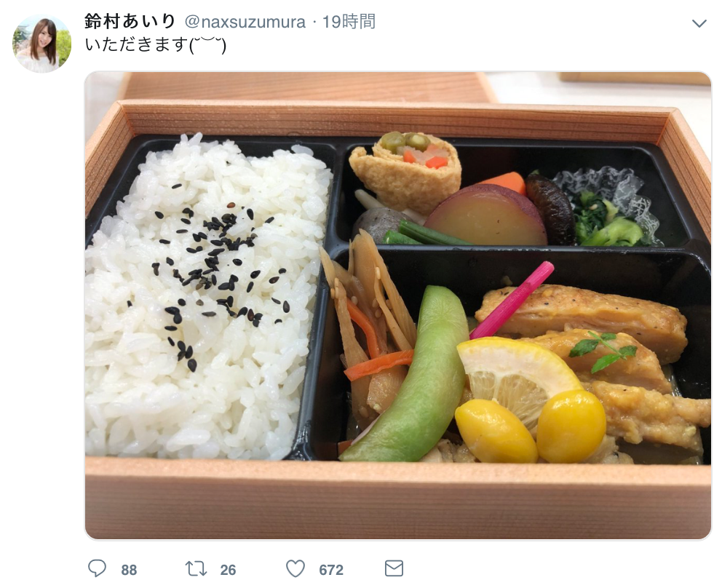This screenshot has width=722, height=588.
Task: Click the reply speech bubble icon
Action: point(97,568)
